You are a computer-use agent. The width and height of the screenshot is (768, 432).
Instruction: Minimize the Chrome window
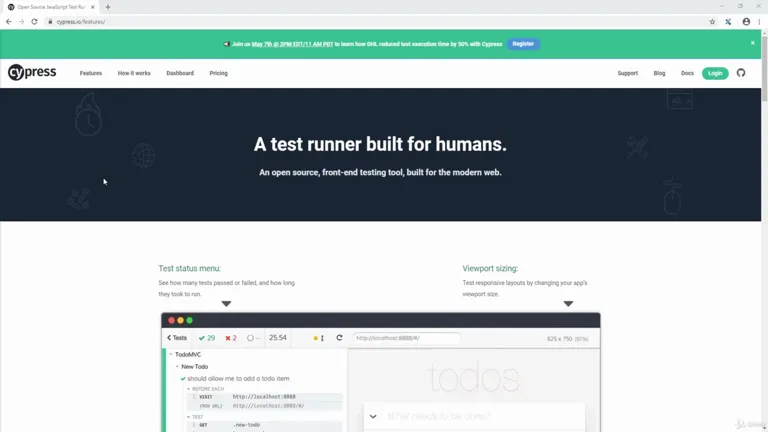tap(721, 6)
